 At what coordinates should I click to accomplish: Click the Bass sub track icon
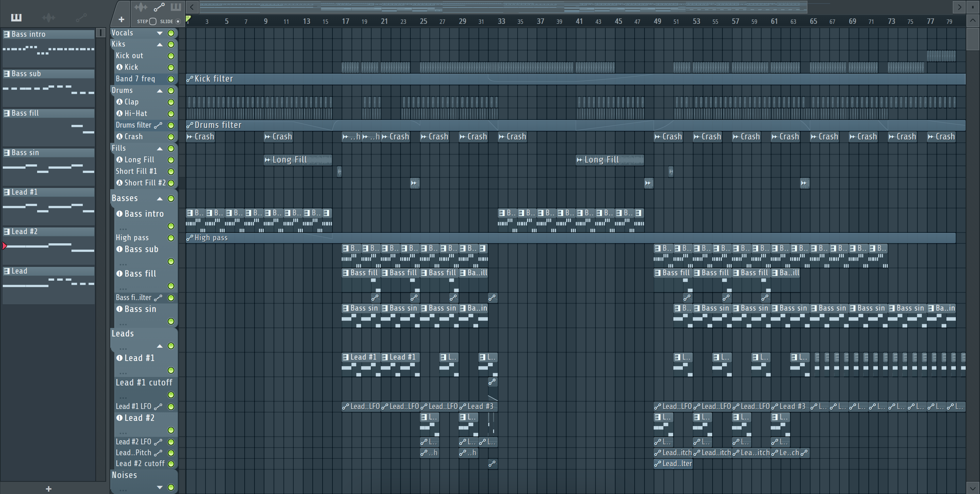(119, 249)
